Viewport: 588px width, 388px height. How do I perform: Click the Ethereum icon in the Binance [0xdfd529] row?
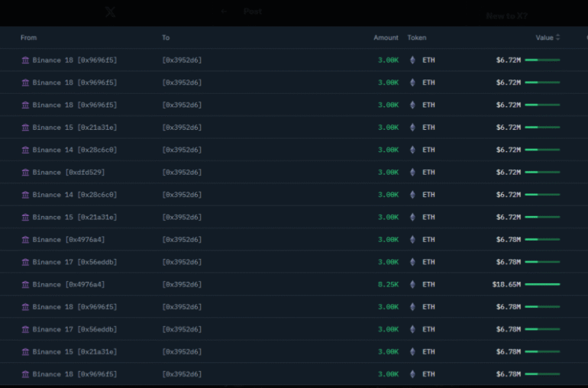[413, 173]
